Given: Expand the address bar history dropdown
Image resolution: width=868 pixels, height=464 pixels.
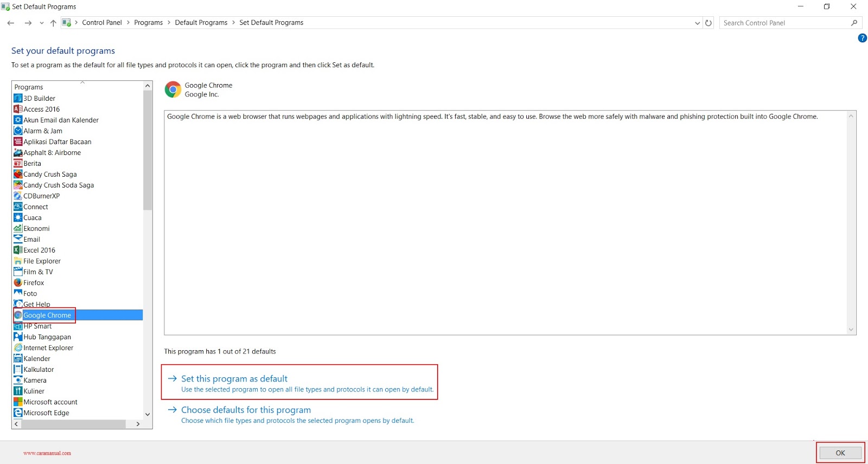Looking at the screenshot, I should (698, 23).
